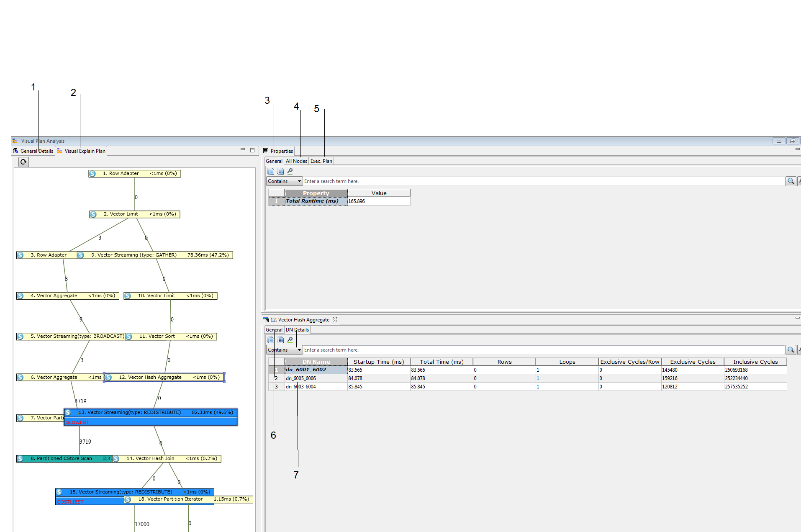
Task: Select the Properties panel tab
Action: click(278, 151)
